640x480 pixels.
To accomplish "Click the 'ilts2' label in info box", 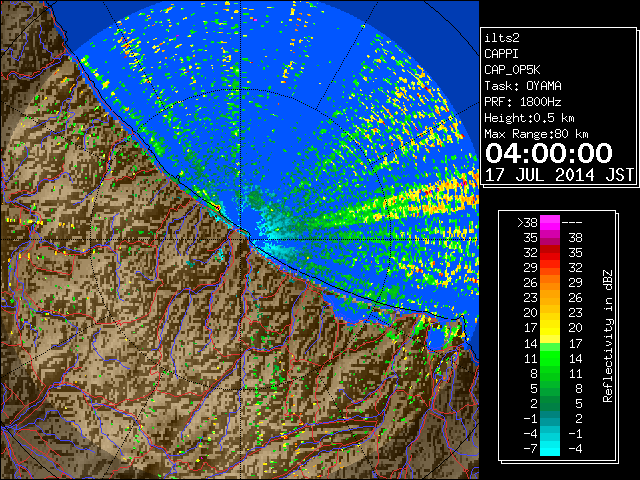I will tap(502, 38).
